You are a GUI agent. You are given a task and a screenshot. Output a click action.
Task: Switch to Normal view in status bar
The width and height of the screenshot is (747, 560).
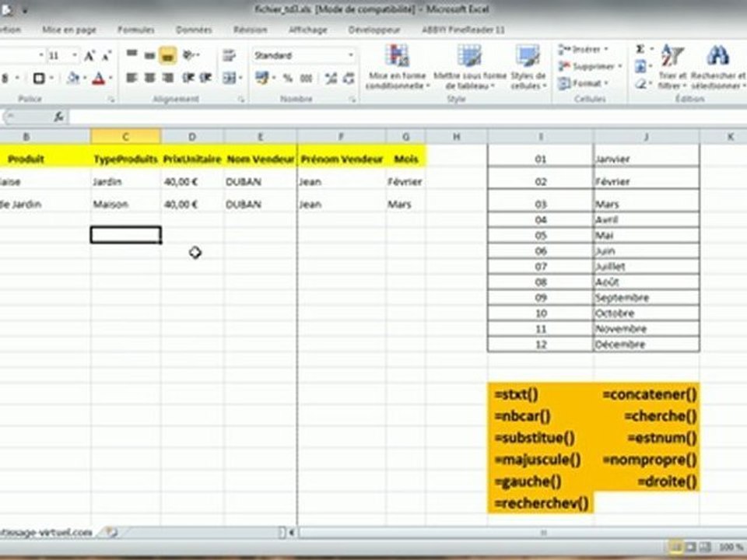[675, 547]
